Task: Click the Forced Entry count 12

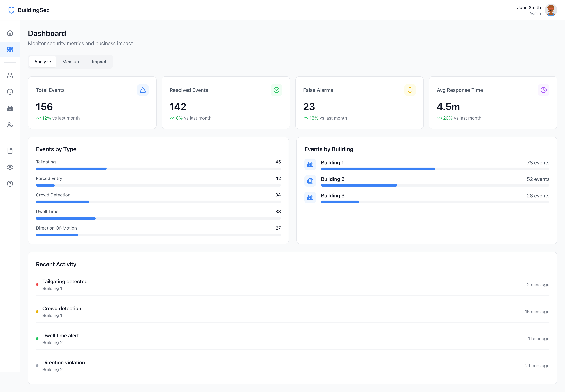Action: pyautogui.click(x=278, y=178)
